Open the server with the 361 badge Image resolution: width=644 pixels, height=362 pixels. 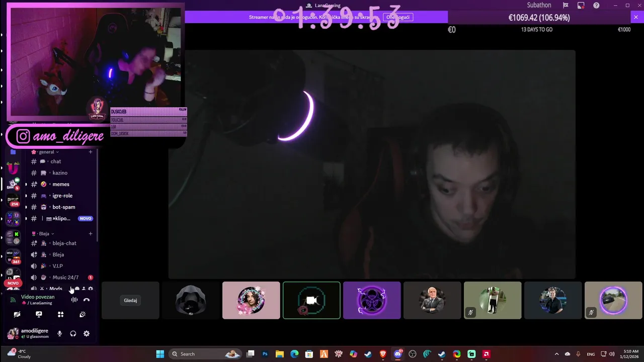coord(14,256)
